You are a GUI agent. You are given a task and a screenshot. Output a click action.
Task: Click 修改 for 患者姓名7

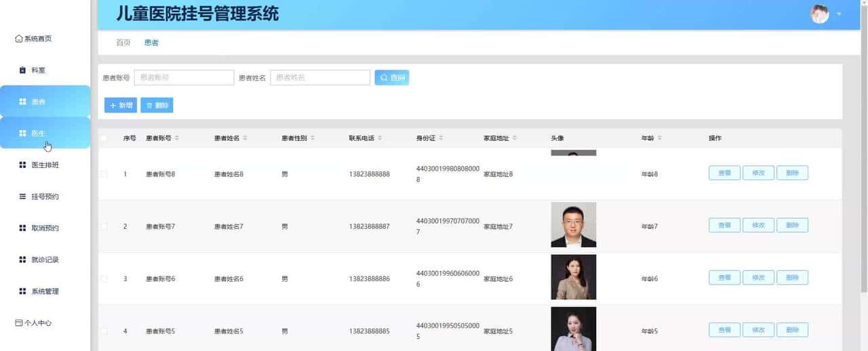(x=758, y=225)
